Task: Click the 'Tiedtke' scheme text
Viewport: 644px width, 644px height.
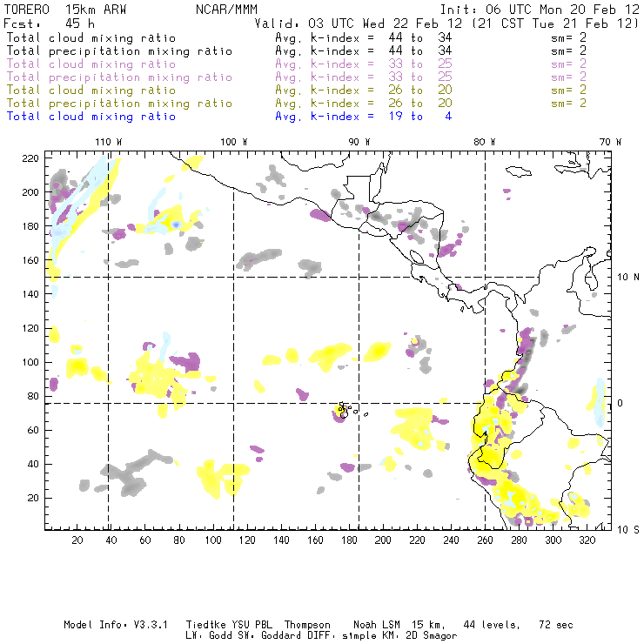Action: coord(205,625)
